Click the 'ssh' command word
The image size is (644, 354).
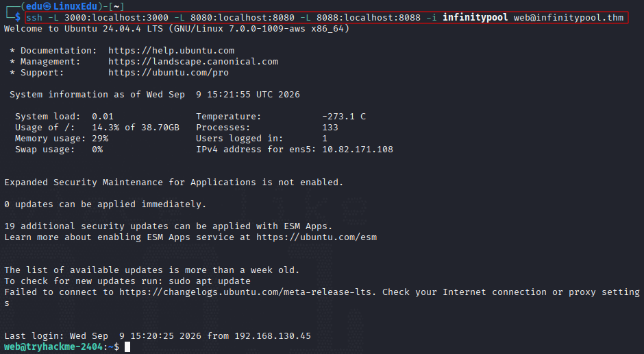(x=34, y=18)
